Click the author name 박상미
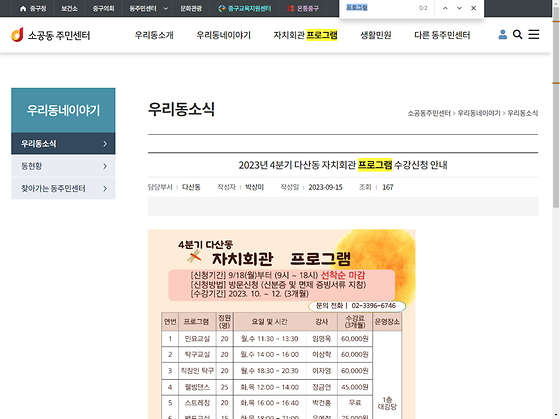Viewport: 560px width, 419px height. point(254,187)
